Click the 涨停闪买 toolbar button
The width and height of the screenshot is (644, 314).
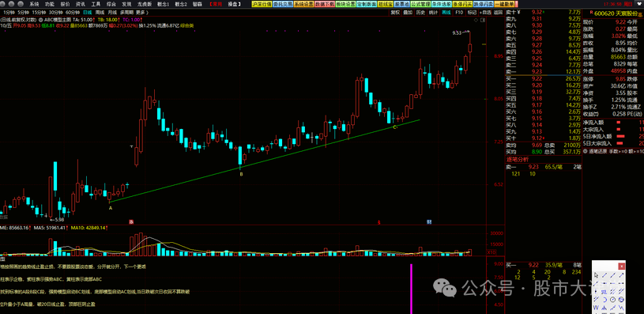462,4
